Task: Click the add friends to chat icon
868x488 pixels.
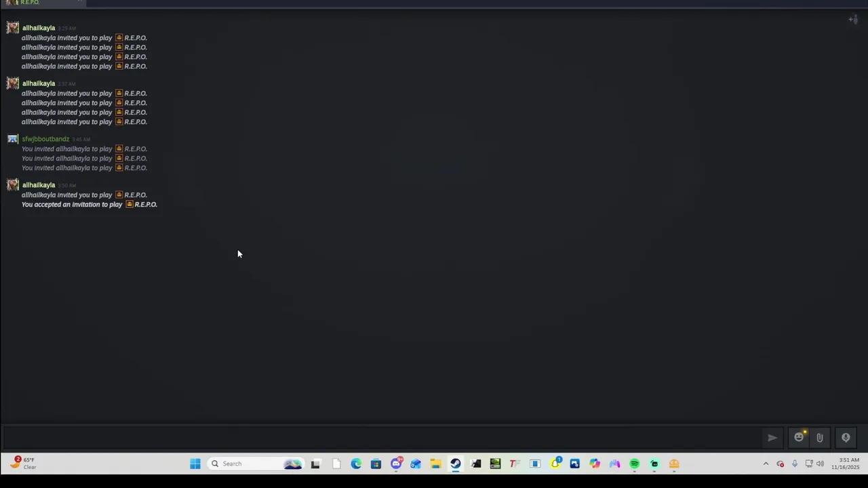Action: click(x=853, y=19)
